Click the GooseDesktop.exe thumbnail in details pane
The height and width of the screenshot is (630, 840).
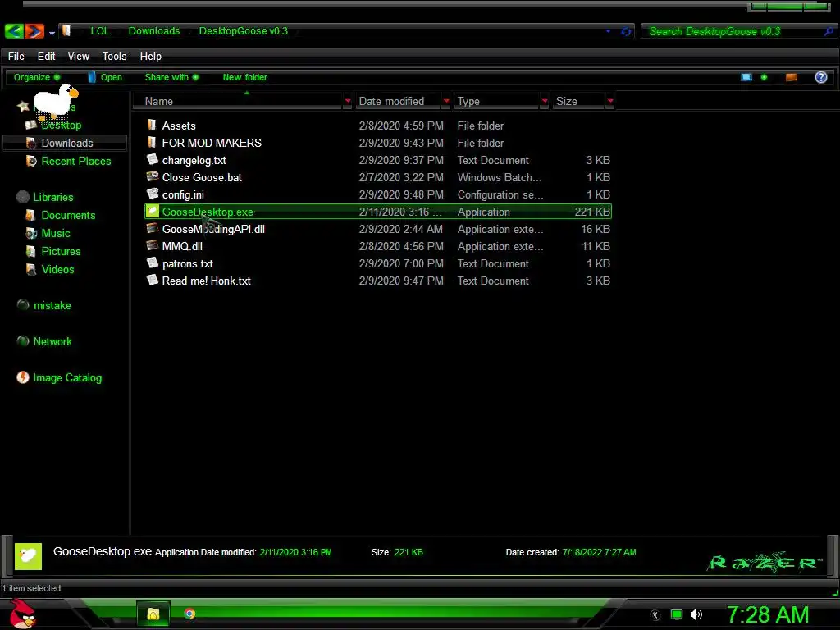coord(28,556)
